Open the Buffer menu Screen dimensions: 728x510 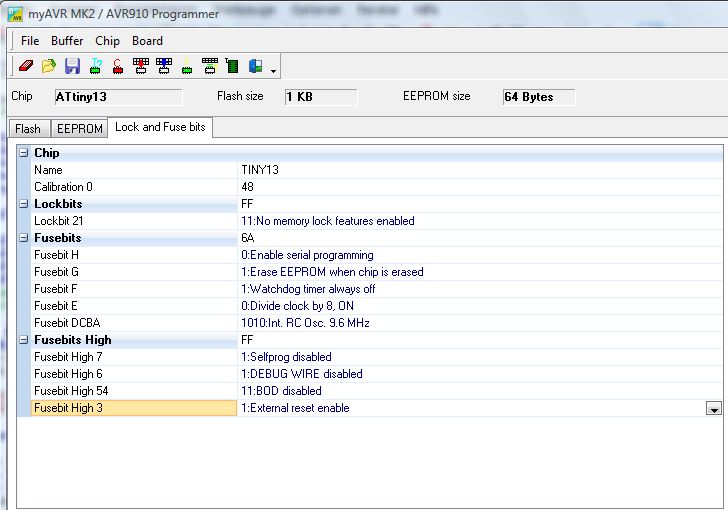(67, 41)
